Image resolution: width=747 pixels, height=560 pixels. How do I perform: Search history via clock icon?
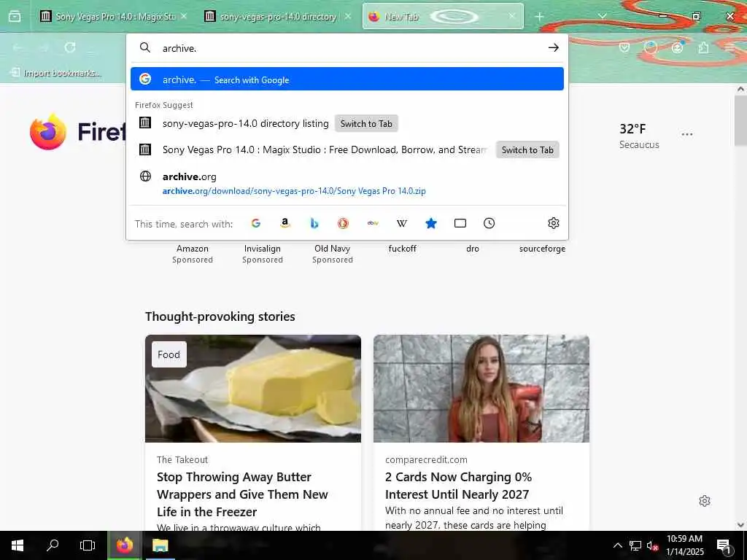pyautogui.click(x=489, y=223)
